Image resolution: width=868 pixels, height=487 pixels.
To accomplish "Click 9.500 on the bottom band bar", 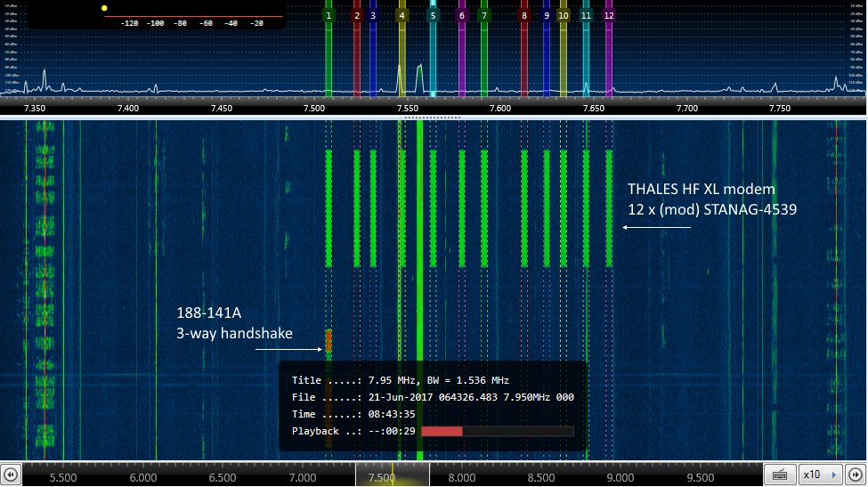I will (x=701, y=477).
